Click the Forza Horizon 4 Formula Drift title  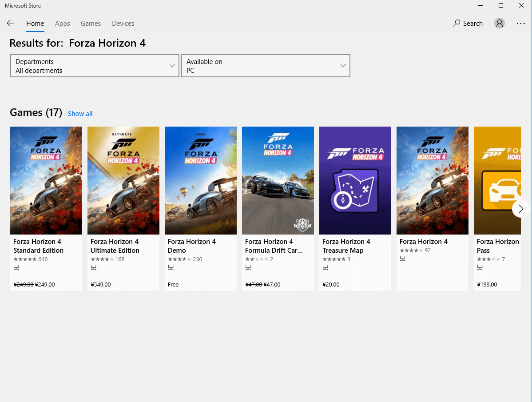274,246
